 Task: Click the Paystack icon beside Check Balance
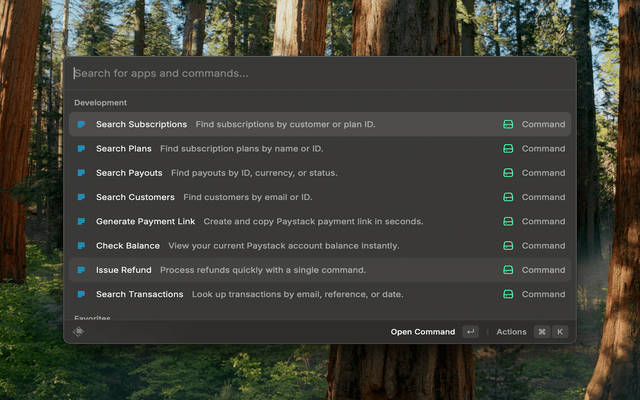(82, 246)
